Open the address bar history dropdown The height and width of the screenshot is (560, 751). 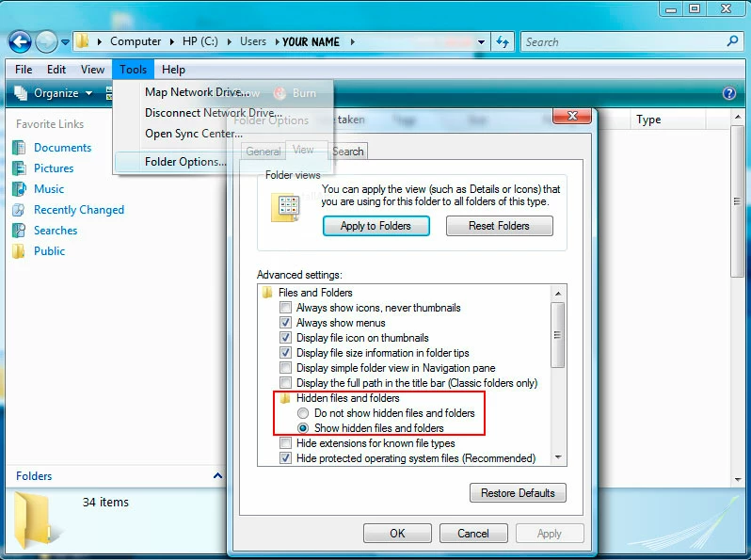(x=481, y=42)
